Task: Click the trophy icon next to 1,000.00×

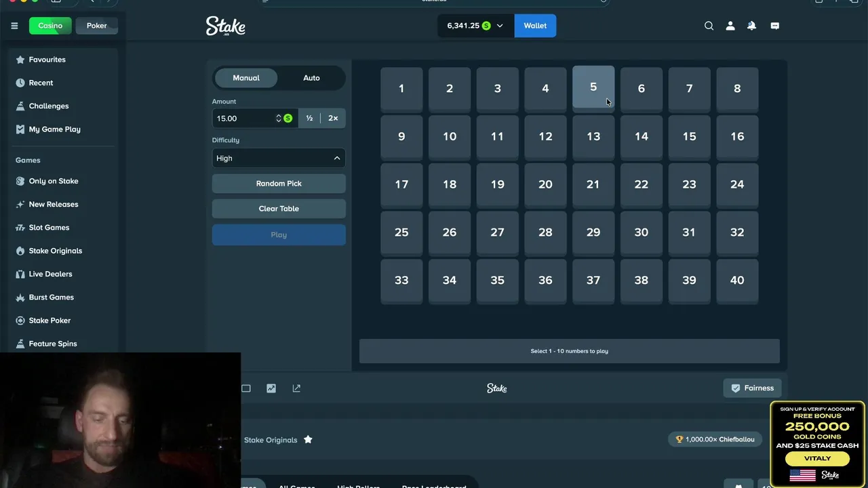Action: click(679, 439)
